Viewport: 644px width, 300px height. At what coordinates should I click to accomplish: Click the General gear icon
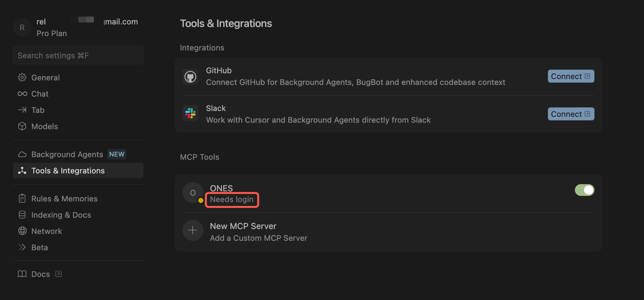coord(22,77)
